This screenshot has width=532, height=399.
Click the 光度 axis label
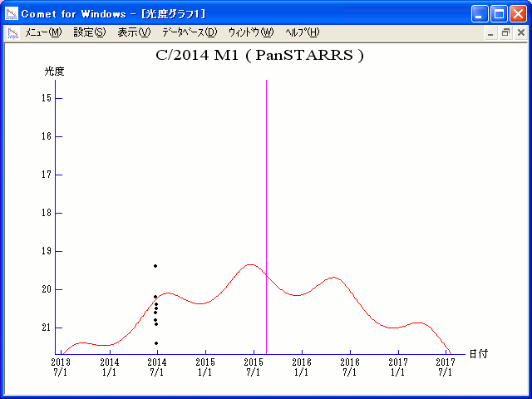pyautogui.click(x=54, y=71)
